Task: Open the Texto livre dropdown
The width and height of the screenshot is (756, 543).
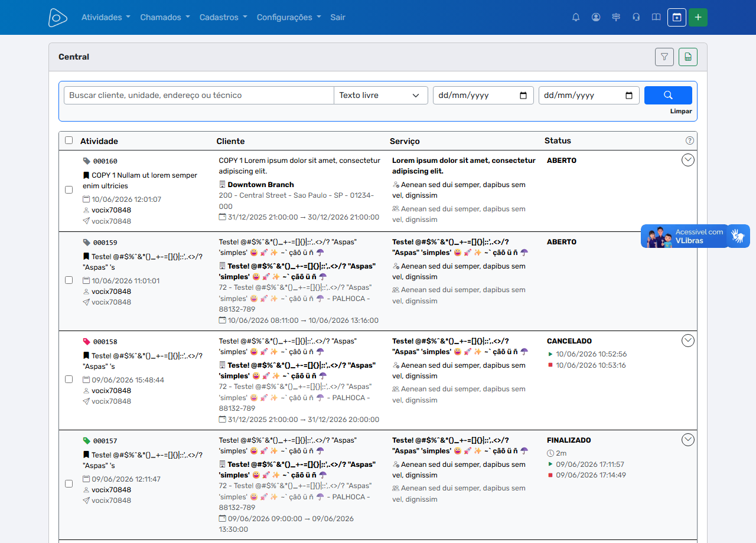Action: point(381,95)
